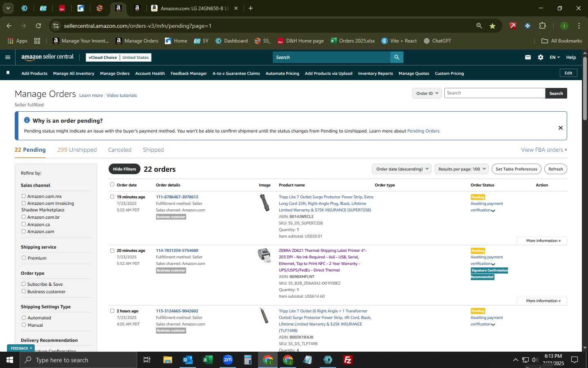Open a new browser tab

[x=251, y=8]
